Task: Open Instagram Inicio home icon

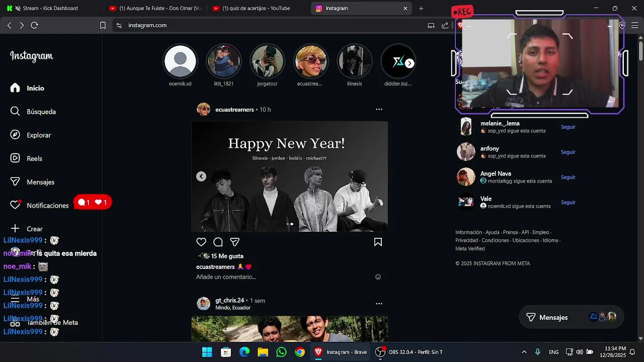Action: point(15,88)
